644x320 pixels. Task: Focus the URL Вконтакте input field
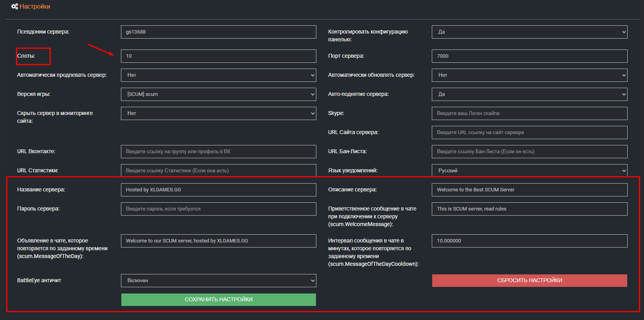pyautogui.click(x=218, y=152)
